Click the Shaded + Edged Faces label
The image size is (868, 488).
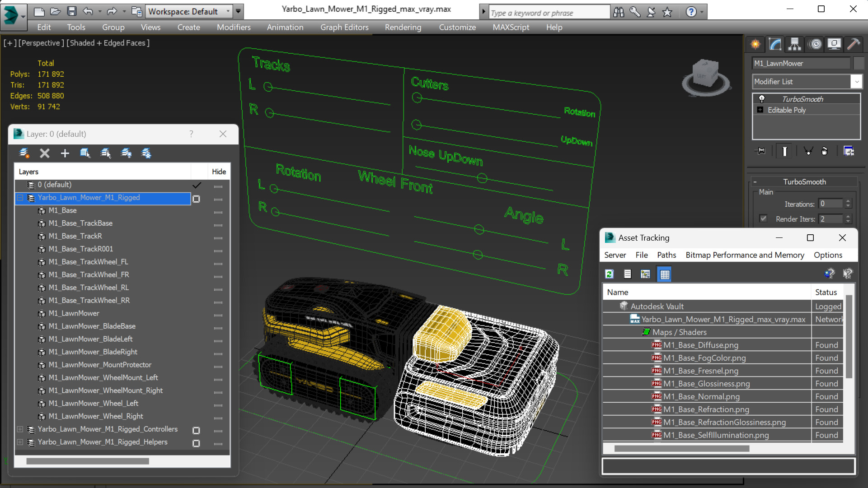pyautogui.click(x=108, y=43)
